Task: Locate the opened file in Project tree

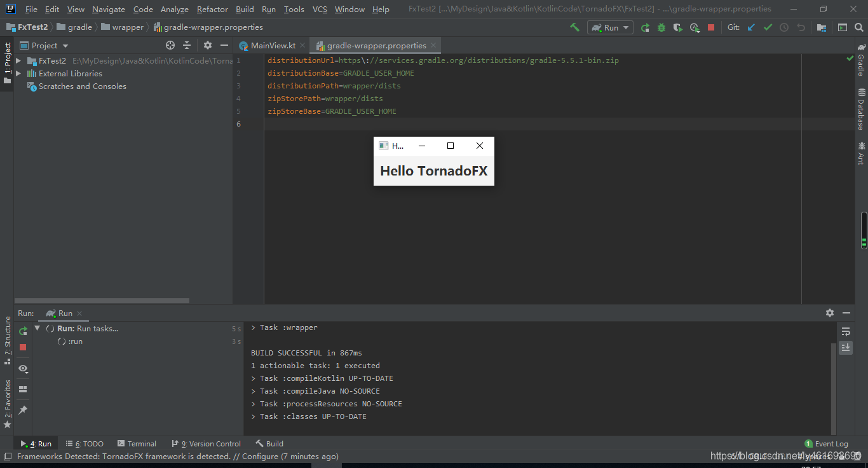Action: click(170, 45)
